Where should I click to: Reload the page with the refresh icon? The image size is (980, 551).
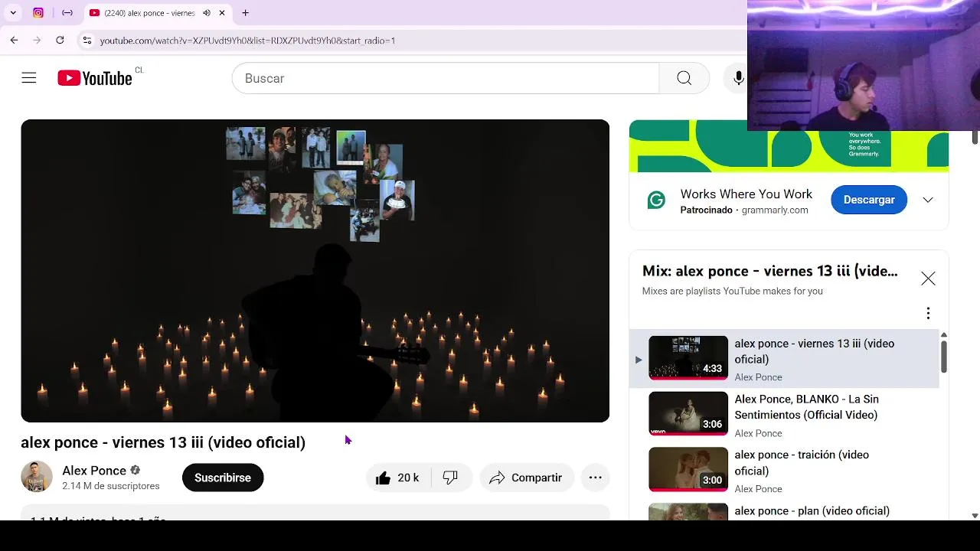60,40
